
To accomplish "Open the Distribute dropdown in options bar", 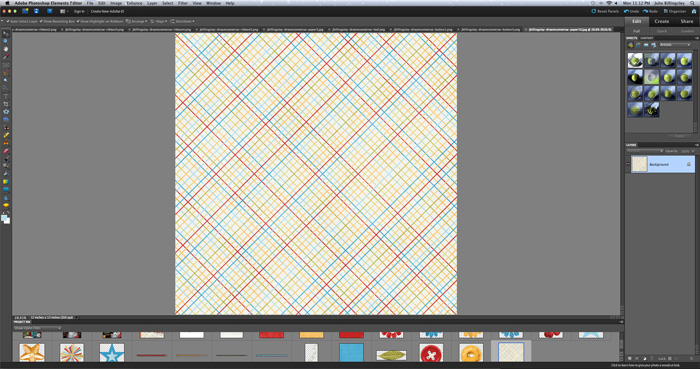I will click(182, 21).
